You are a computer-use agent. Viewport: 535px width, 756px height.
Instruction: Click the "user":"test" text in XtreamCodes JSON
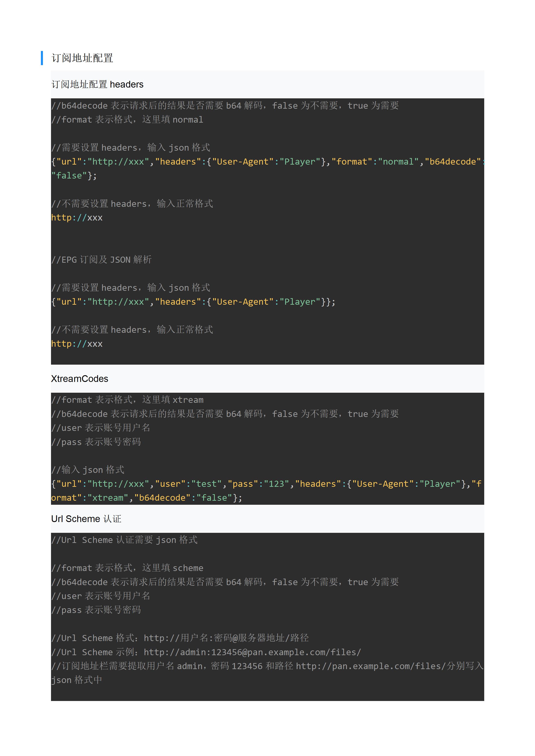189,484
